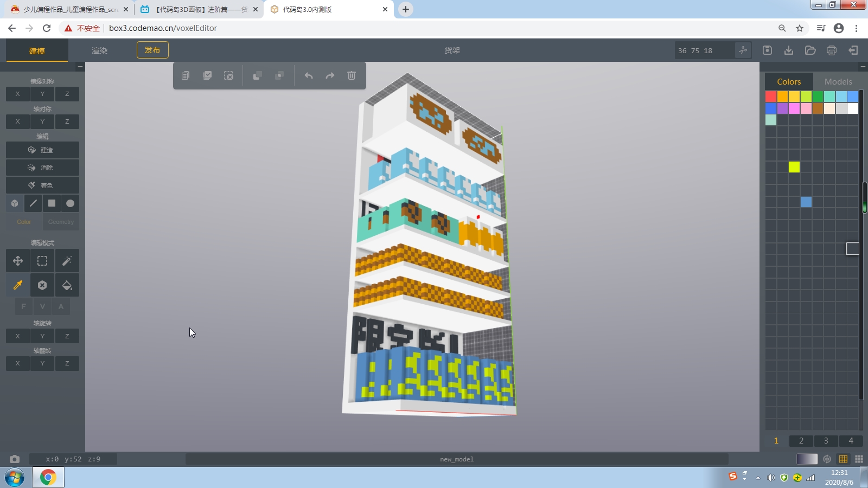Choose the square brush shape

[52, 203]
